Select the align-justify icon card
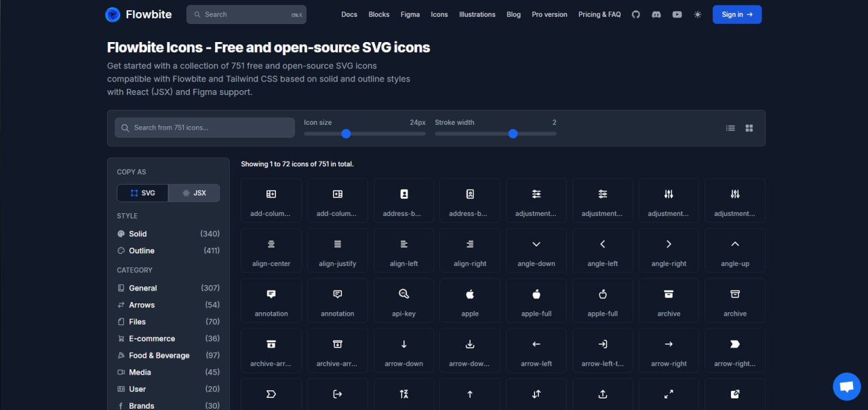The image size is (868, 410). point(338,251)
